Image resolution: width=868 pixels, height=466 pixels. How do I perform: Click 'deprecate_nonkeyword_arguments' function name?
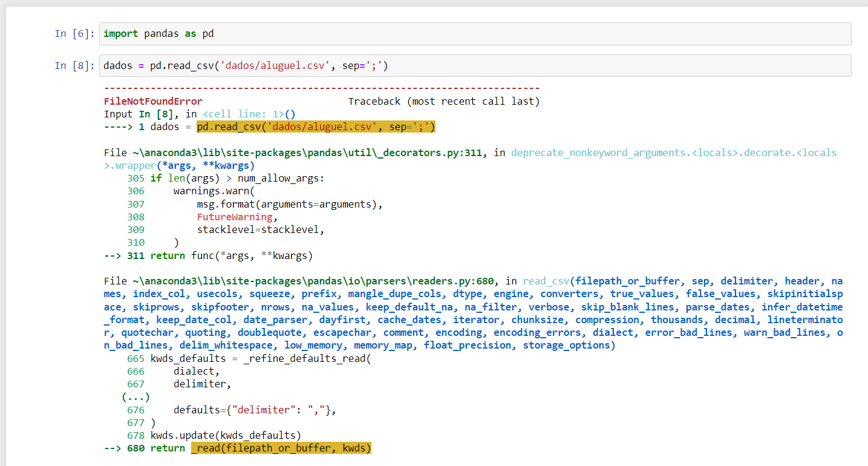598,153
